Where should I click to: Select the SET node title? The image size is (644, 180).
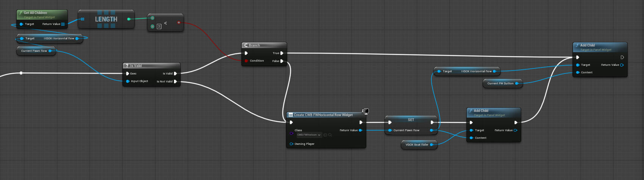[411, 120]
